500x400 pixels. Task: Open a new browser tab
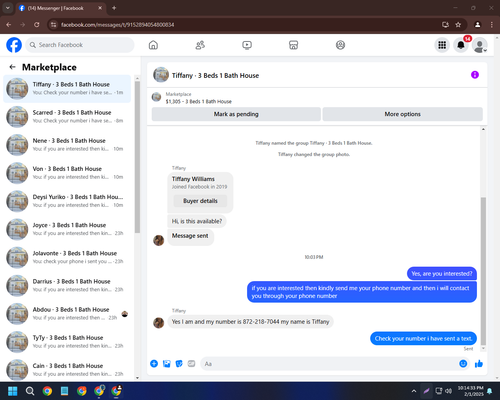114,8
